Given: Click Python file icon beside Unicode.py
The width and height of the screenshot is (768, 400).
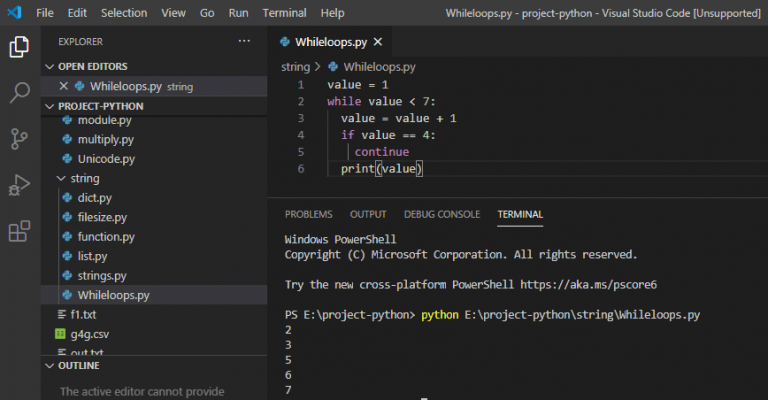Looking at the screenshot, I should coord(67,159).
